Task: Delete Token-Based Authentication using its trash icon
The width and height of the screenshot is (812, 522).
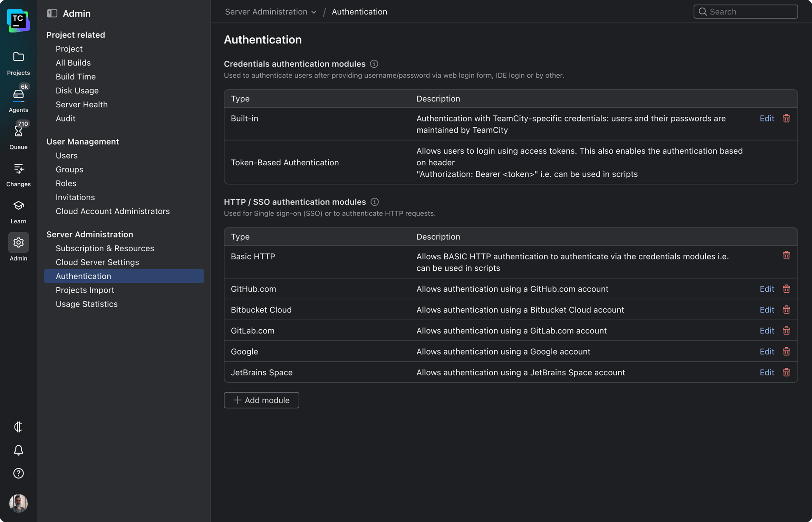Action: (786, 162)
